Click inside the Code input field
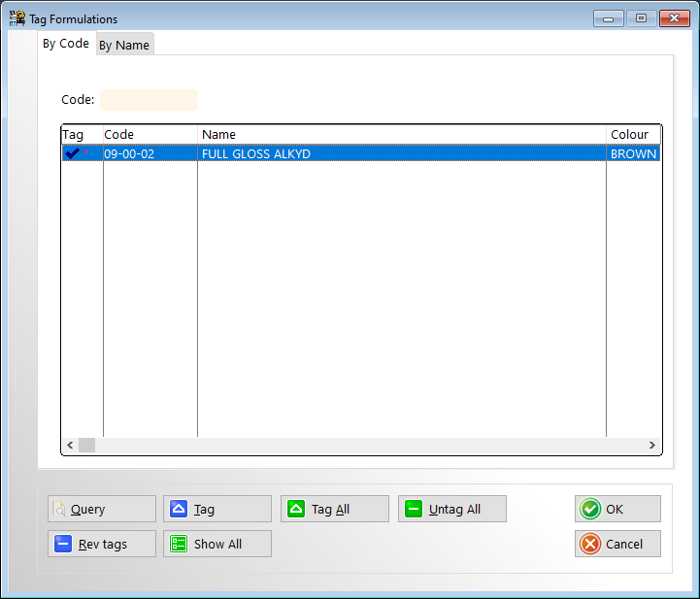 (x=149, y=100)
